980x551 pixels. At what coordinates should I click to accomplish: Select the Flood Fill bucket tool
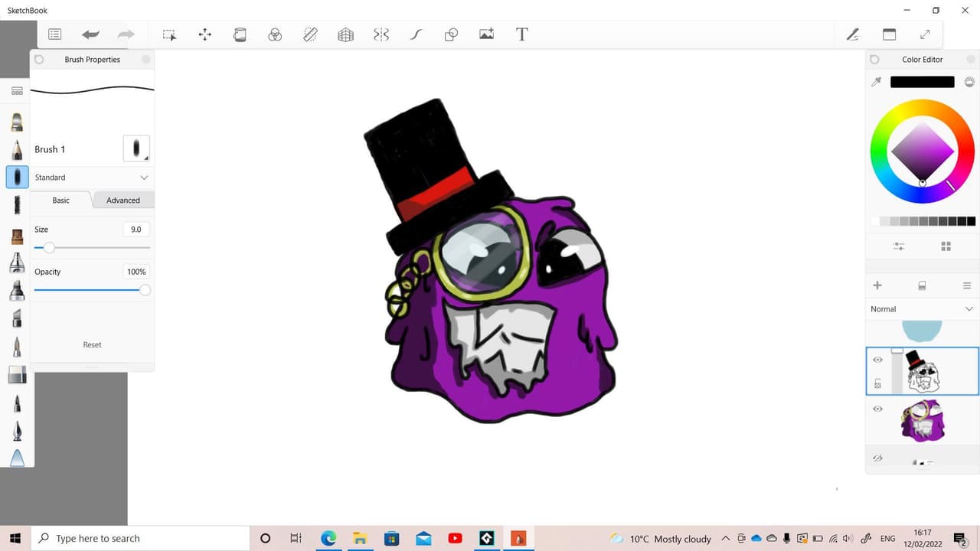coord(240,34)
